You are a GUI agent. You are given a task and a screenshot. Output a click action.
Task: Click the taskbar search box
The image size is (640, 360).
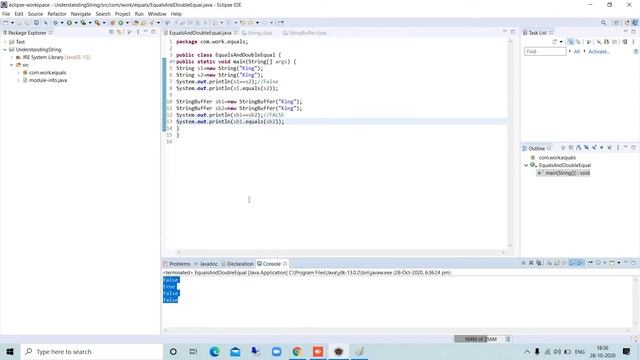pyautogui.click(x=92, y=351)
